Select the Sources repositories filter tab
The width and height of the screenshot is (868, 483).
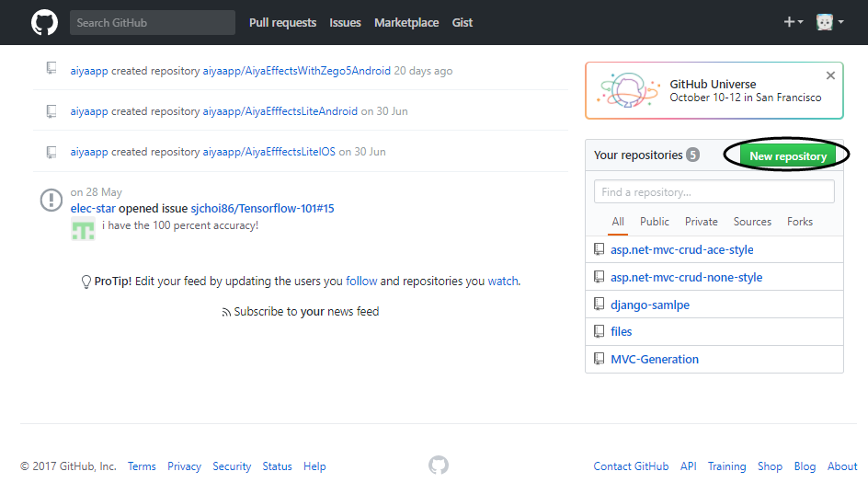[x=752, y=222]
